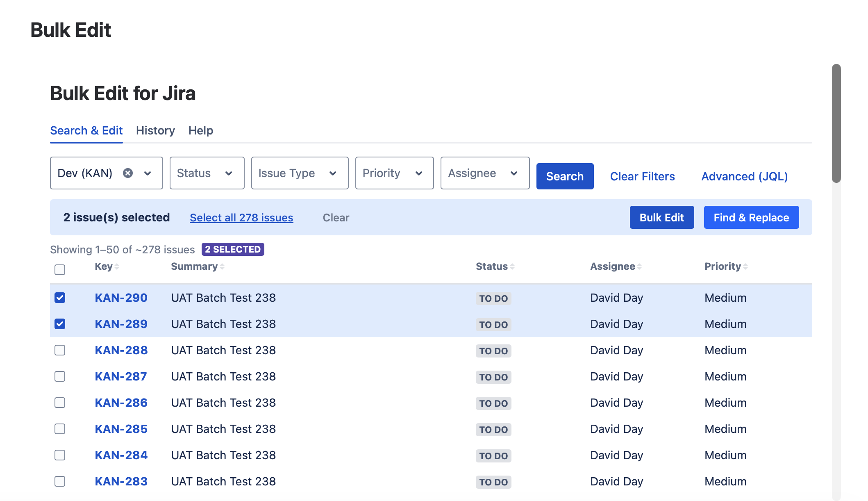
Task: Click Medium priority in KAN-289 row
Action: pyautogui.click(x=725, y=324)
